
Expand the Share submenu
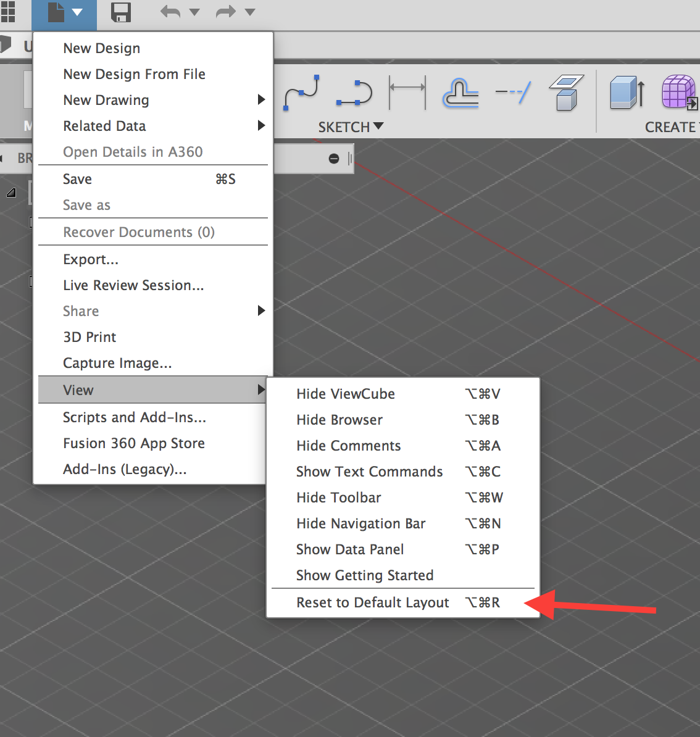[153, 310]
